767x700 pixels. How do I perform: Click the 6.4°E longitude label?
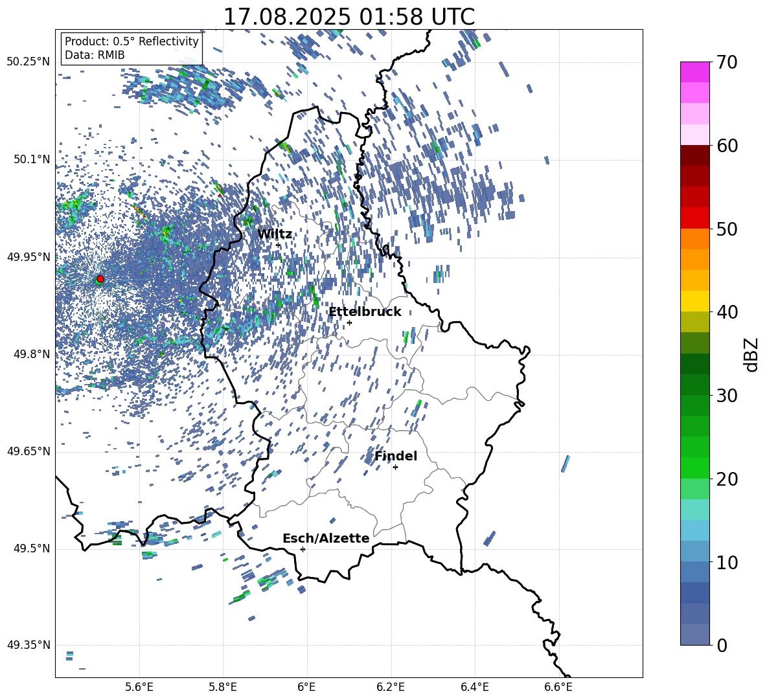coord(474,687)
